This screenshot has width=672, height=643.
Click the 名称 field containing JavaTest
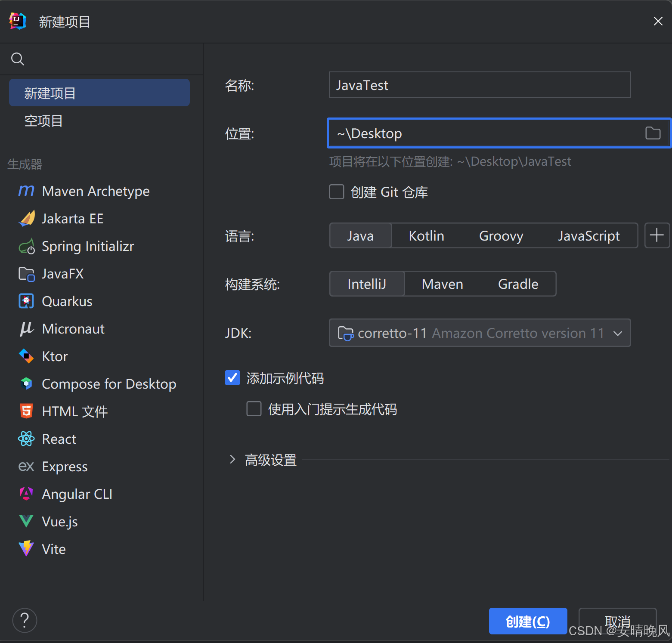tap(480, 85)
